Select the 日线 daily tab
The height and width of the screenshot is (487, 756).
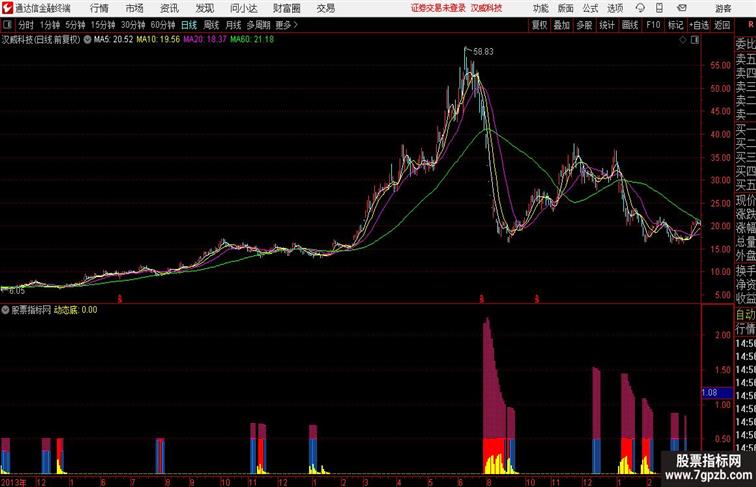pos(189,25)
